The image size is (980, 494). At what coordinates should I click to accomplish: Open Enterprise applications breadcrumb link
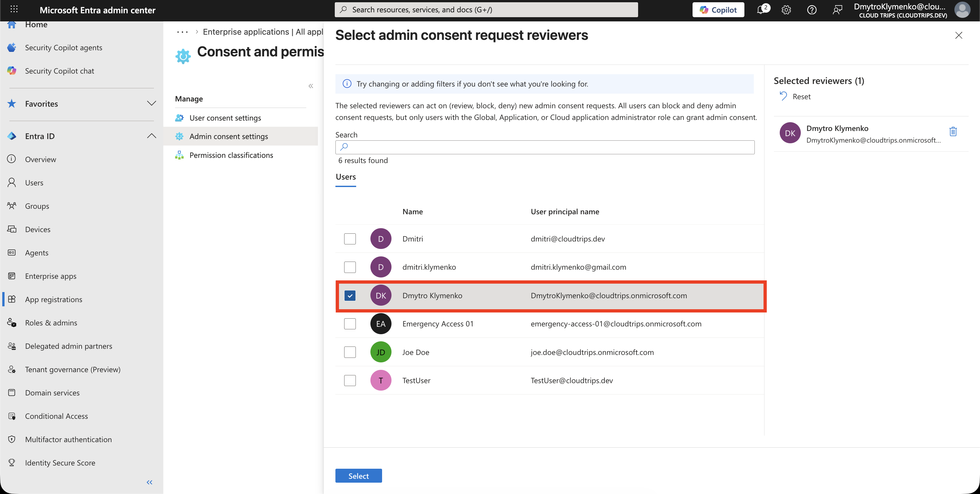[x=263, y=32]
